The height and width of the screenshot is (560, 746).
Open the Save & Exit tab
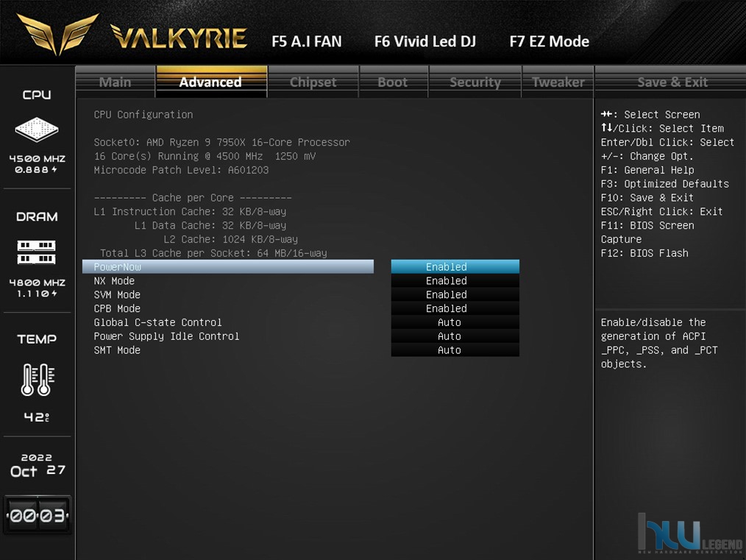pos(672,82)
